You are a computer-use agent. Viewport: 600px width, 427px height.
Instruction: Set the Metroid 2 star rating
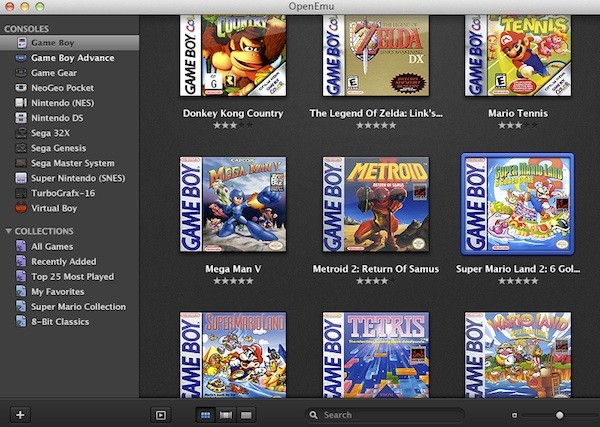tap(376, 281)
